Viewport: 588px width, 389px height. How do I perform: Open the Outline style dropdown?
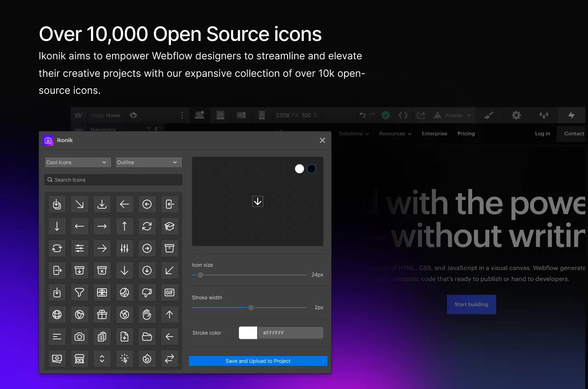coord(149,162)
